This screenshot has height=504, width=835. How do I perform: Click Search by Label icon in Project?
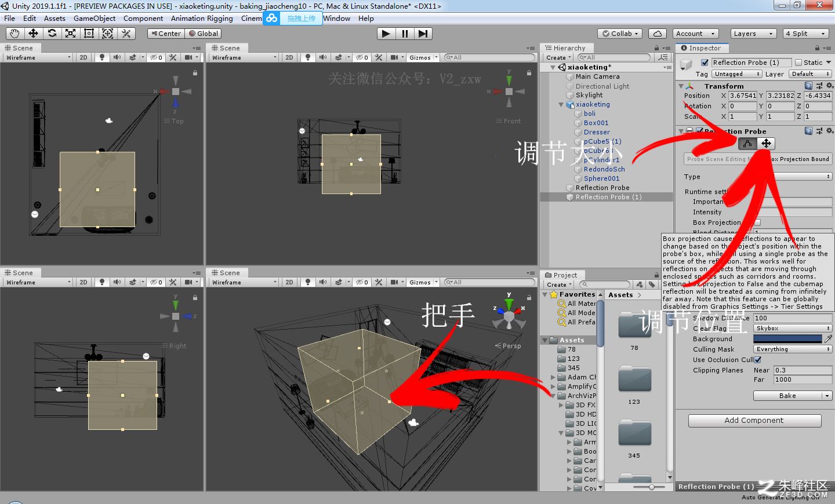point(652,284)
